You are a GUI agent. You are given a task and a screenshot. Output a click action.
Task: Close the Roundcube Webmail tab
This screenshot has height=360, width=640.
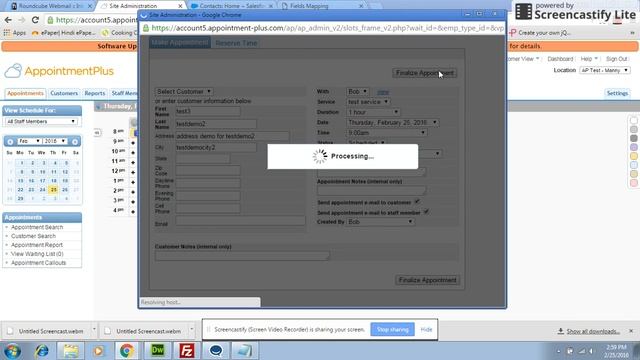pyautogui.click(x=90, y=6)
